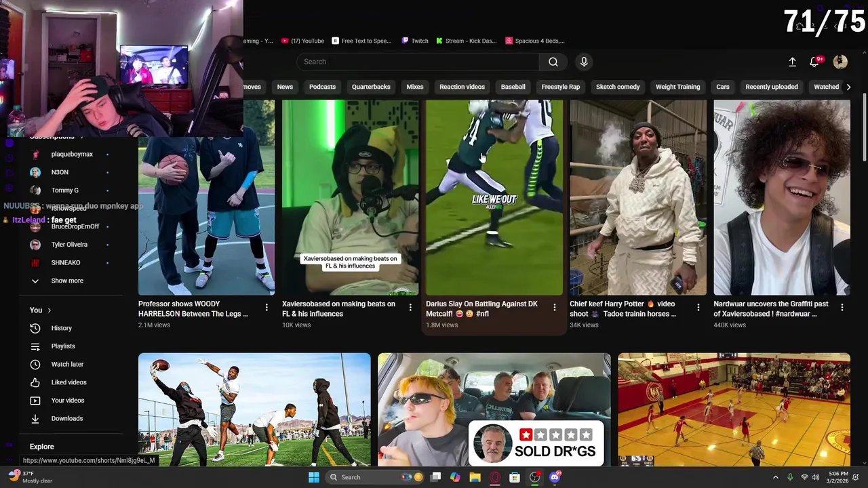This screenshot has width=868, height=488.
Task: Show next category chips with the arrow
Action: [848, 87]
